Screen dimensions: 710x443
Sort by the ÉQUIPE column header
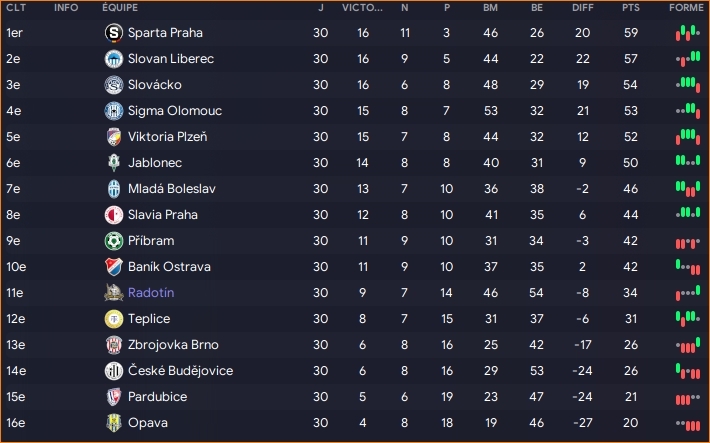point(120,8)
